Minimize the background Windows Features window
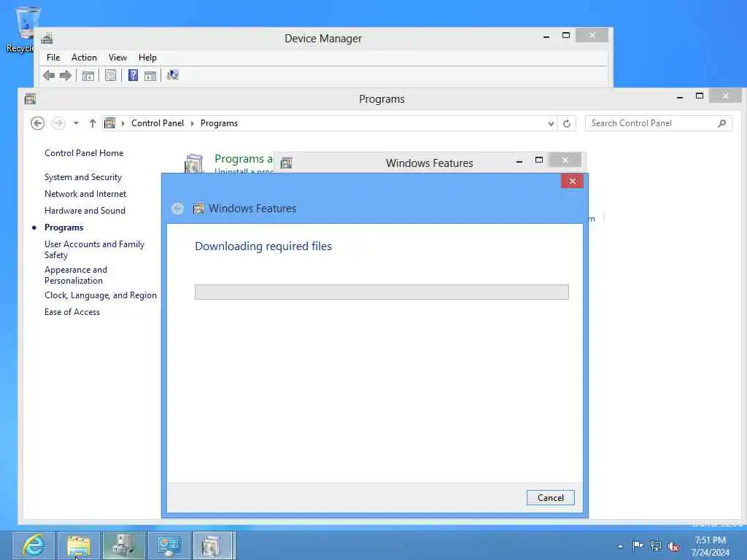The width and height of the screenshot is (747, 560). click(x=519, y=161)
